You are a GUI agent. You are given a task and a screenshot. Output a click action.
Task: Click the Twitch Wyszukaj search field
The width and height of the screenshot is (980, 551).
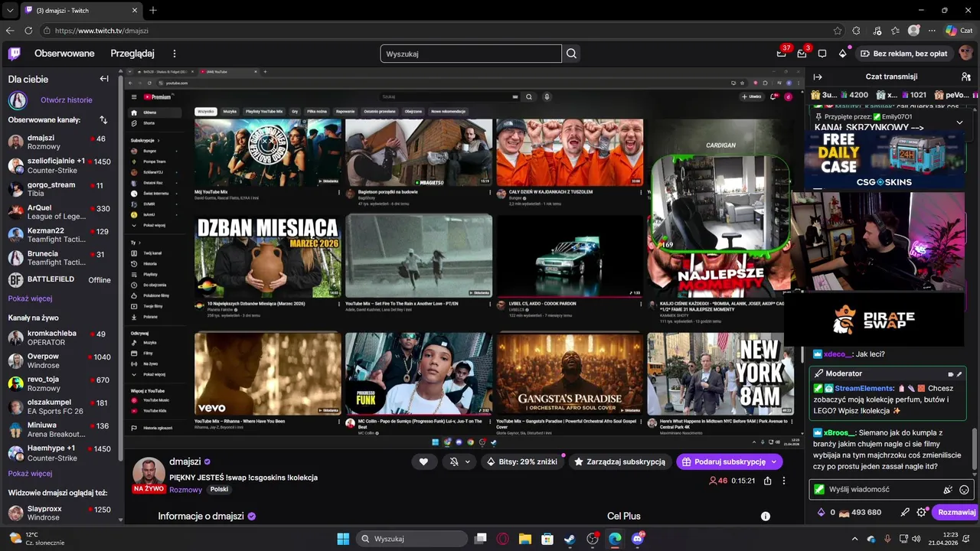[x=471, y=54]
